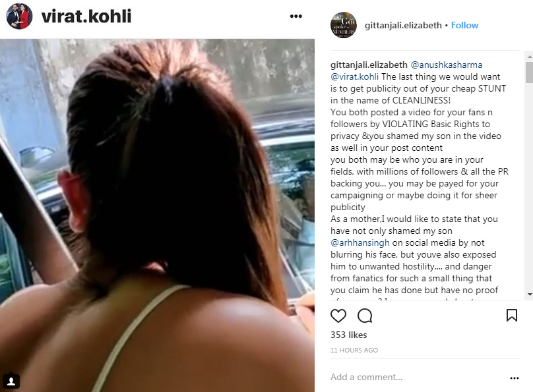This screenshot has height=392, width=533.
Task: Click the caption scrollbar up arrow
Action: 529,55
